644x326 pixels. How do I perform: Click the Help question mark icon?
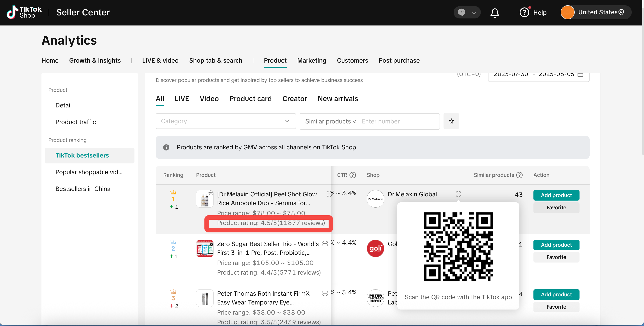coord(524,12)
